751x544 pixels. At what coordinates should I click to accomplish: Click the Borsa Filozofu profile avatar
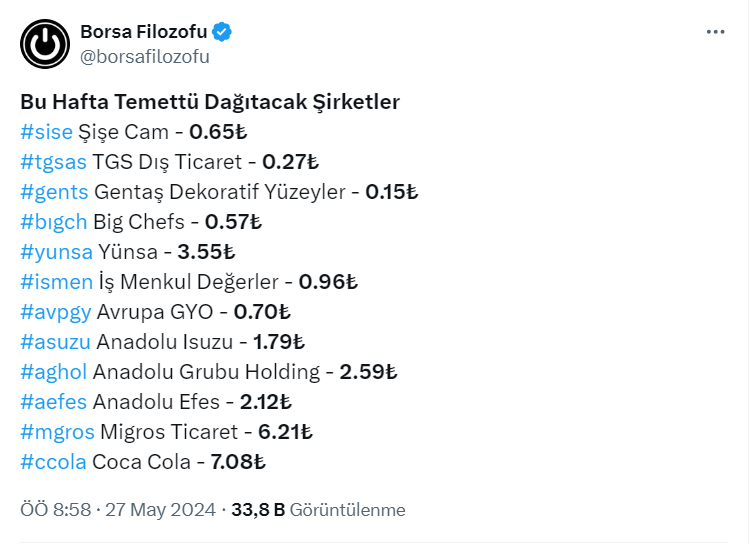click(44, 45)
